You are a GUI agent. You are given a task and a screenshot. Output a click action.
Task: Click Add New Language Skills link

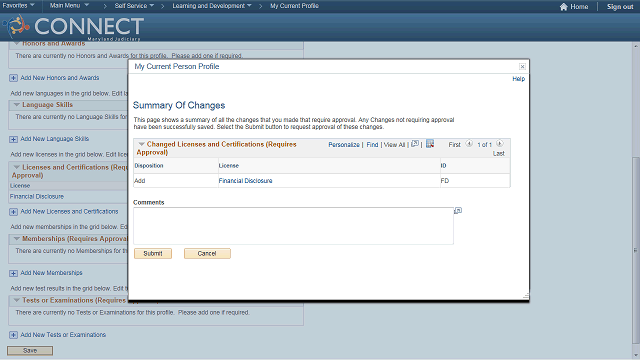coord(55,139)
